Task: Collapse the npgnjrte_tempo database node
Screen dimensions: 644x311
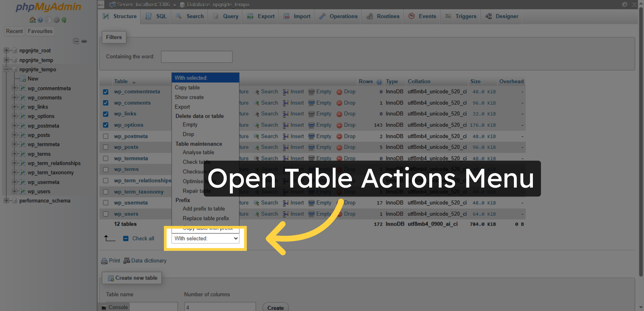Action: pos(6,69)
